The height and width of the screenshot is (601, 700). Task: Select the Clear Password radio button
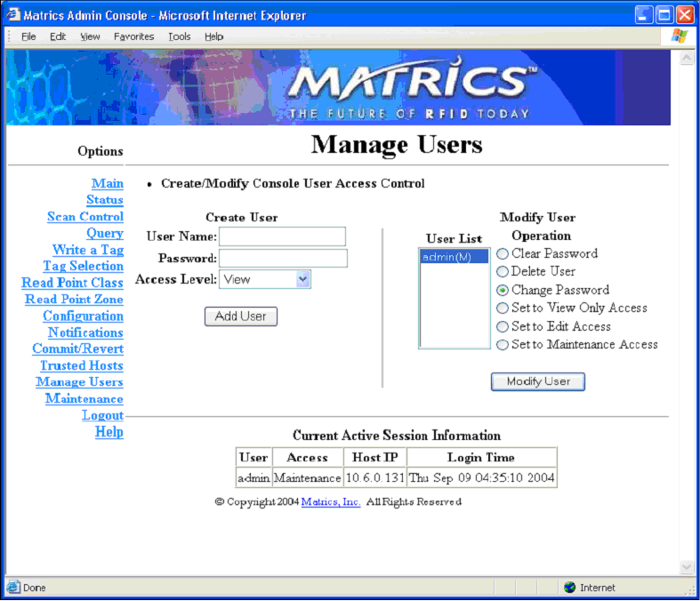pos(503,254)
